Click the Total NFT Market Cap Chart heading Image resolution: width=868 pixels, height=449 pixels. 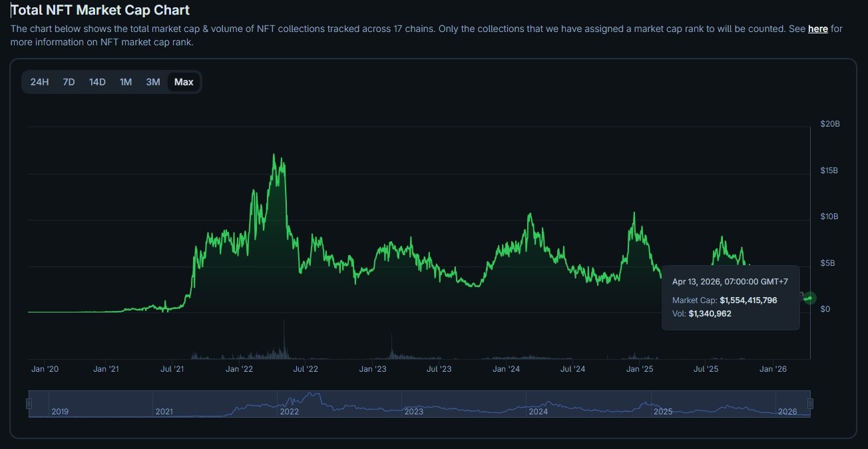(x=101, y=10)
